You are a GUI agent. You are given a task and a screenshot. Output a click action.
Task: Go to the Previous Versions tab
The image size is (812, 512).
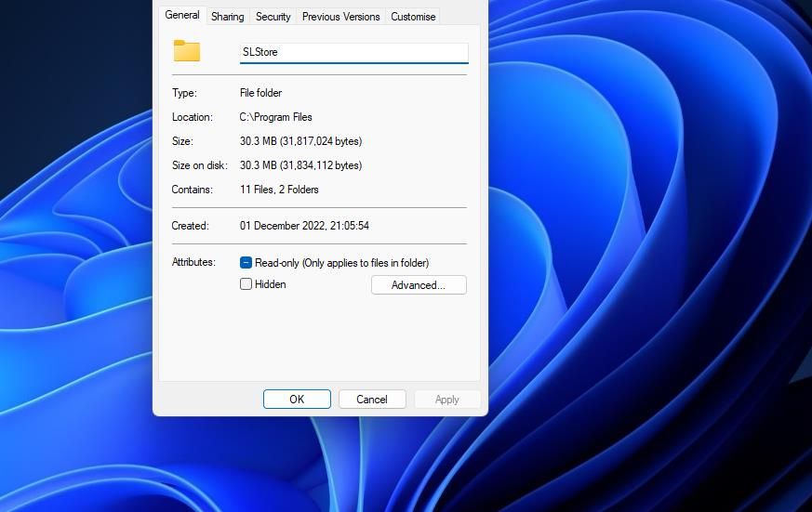[340, 17]
